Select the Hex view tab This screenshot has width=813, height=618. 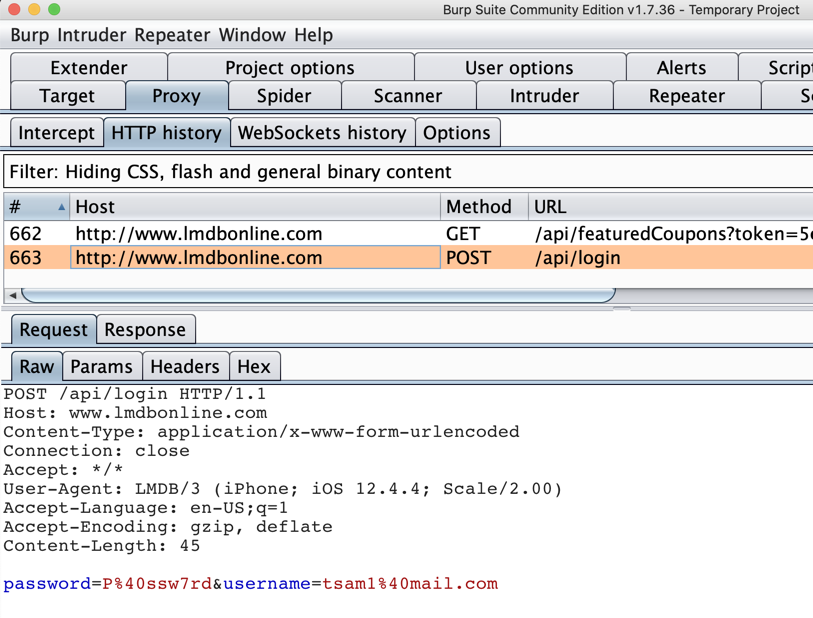coord(254,367)
